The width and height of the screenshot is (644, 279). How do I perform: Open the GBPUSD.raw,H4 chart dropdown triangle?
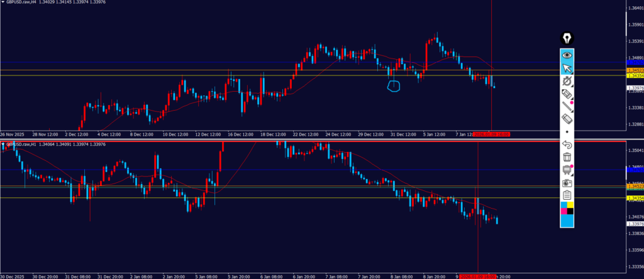coord(3,3)
